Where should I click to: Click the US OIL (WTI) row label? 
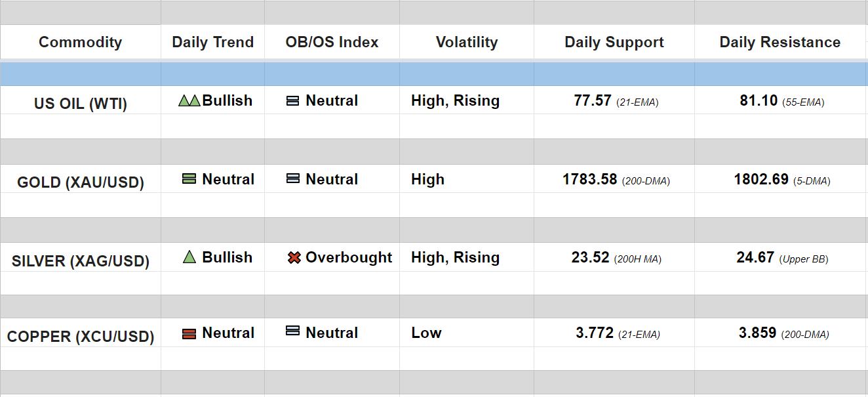pyautogui.click(x=81, y=104)
